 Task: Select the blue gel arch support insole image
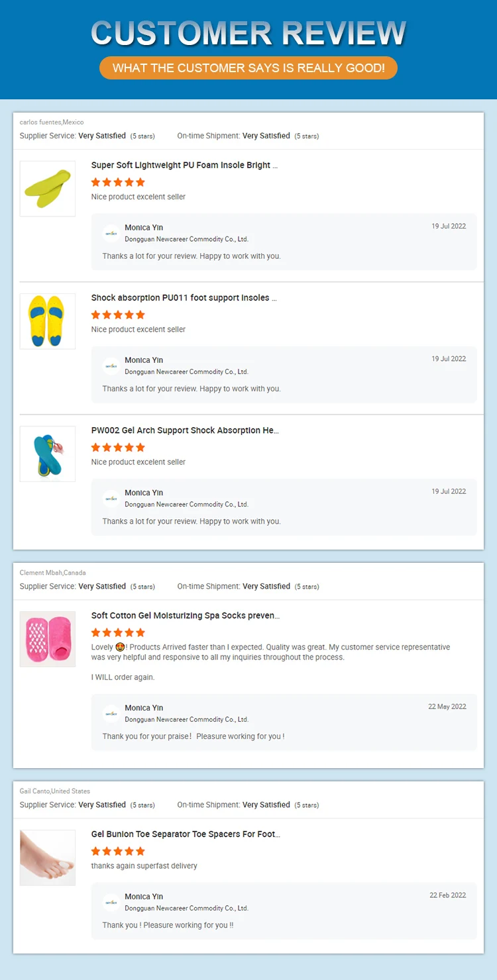click(x=47, y=454)
